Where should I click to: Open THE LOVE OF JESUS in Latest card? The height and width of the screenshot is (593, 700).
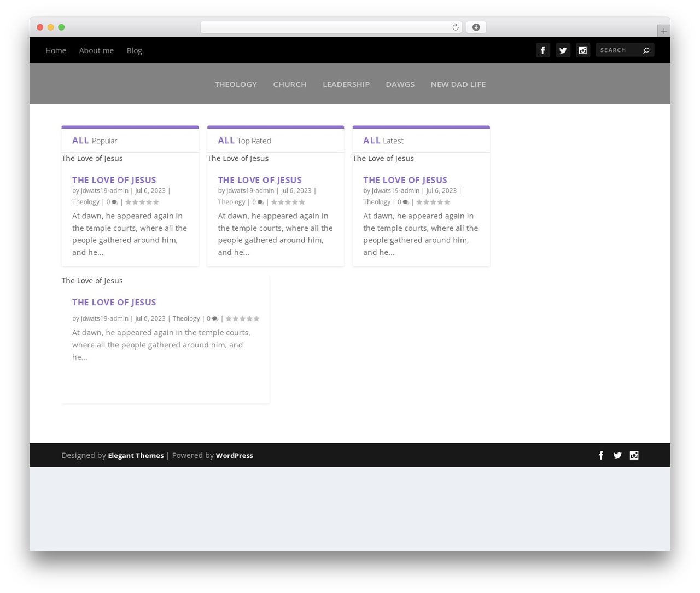coord(405,180)
